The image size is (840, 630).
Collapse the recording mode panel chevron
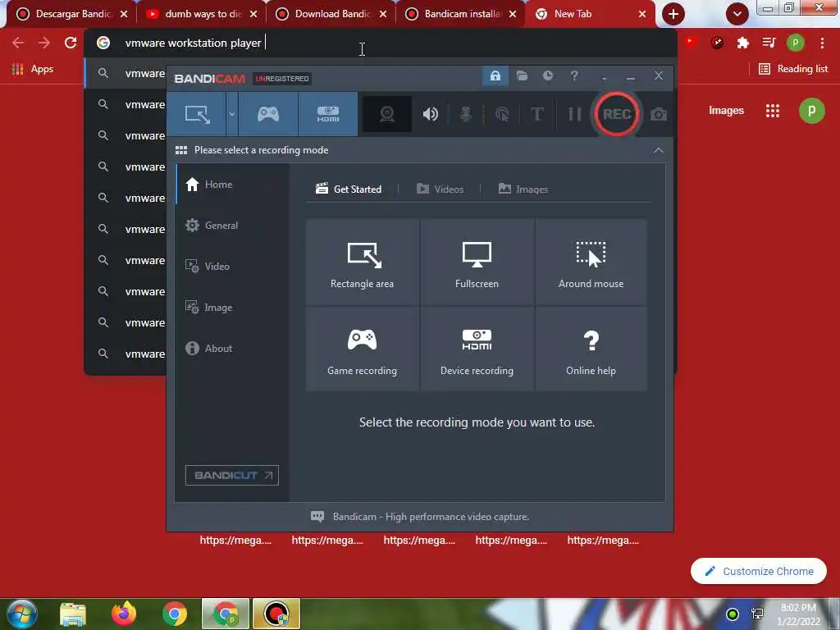click(659, 151)
